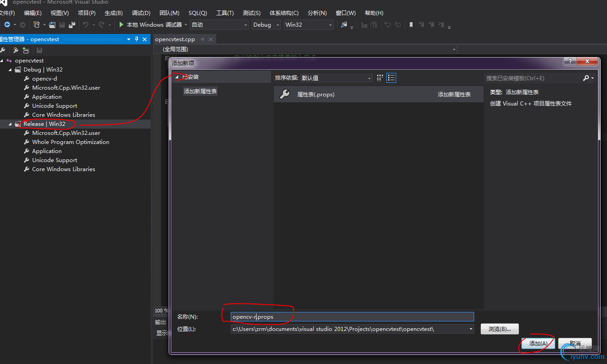Start the 本地 Windows 调试器 with the green play icon
The image size is (607, 364).
[121, 25]
